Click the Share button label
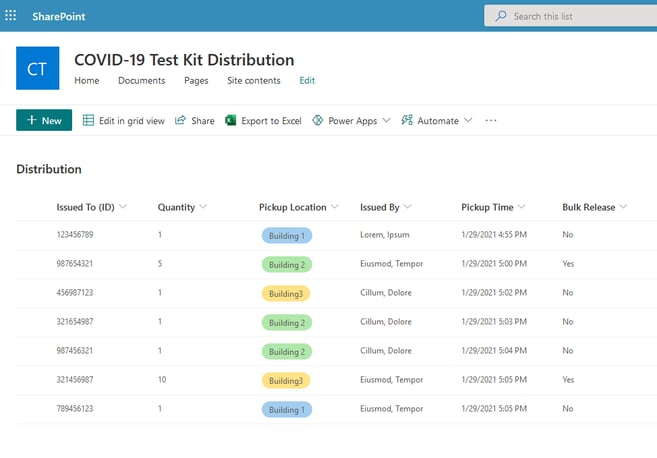Image resolution: width=657 pixels, height=458 pixels. [203, 121]
